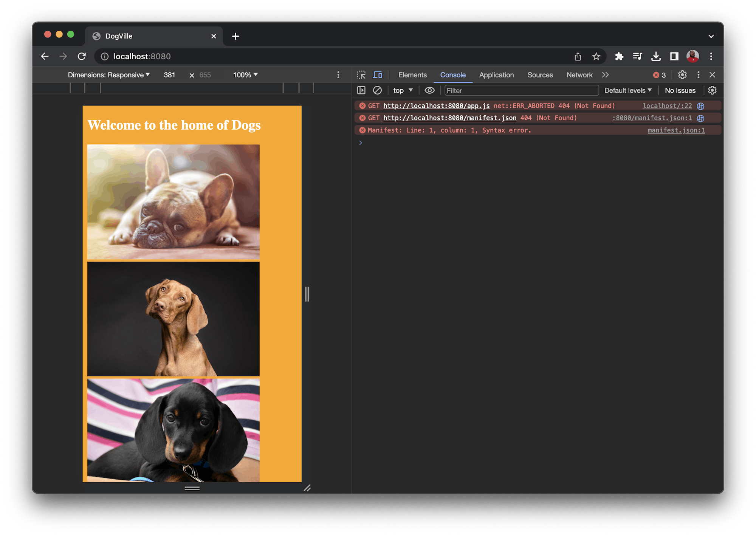
Task: Open Chrome downloads icon
Action: 656,56
